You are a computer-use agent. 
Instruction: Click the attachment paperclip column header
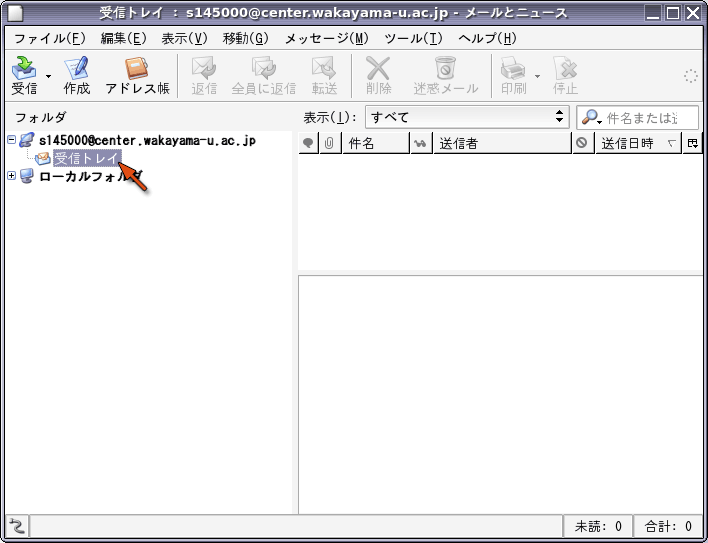coord(329,143)
